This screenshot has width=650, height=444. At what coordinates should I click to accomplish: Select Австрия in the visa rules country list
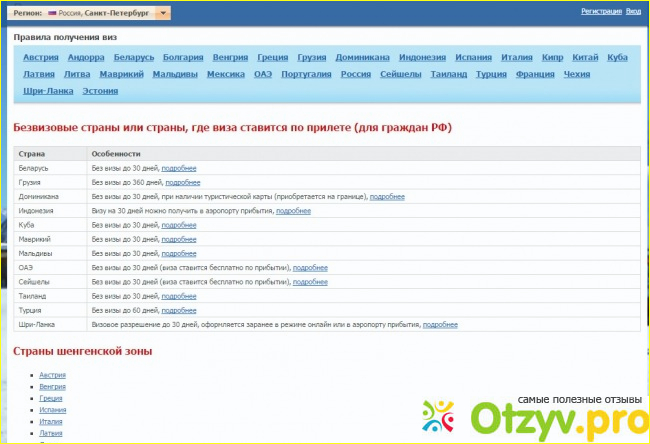tap(41, 57)
